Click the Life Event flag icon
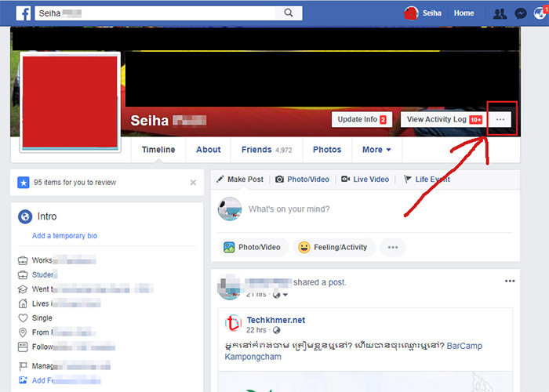Viewport: 549px width, 392px height. (408, 180)
